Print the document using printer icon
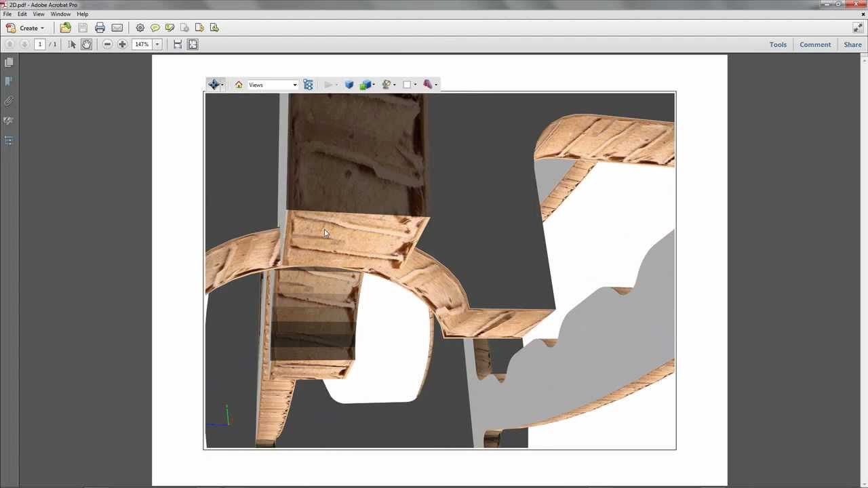Image resolution: width=868 pixels, height=488 pixels. click(x=100, y=28)
